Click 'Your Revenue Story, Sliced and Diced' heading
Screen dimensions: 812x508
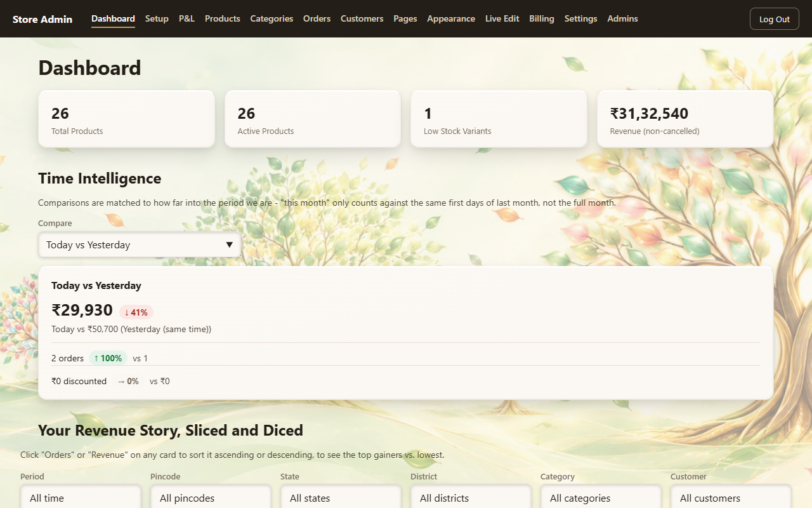coord(171,431)
